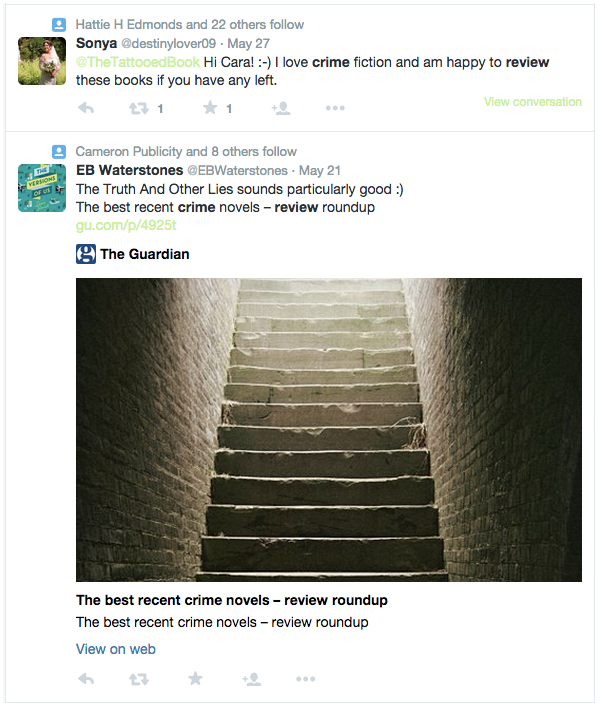Open more options on Sonya's tweet
Viewport: 602px width, 708px height.
point(335,108)
